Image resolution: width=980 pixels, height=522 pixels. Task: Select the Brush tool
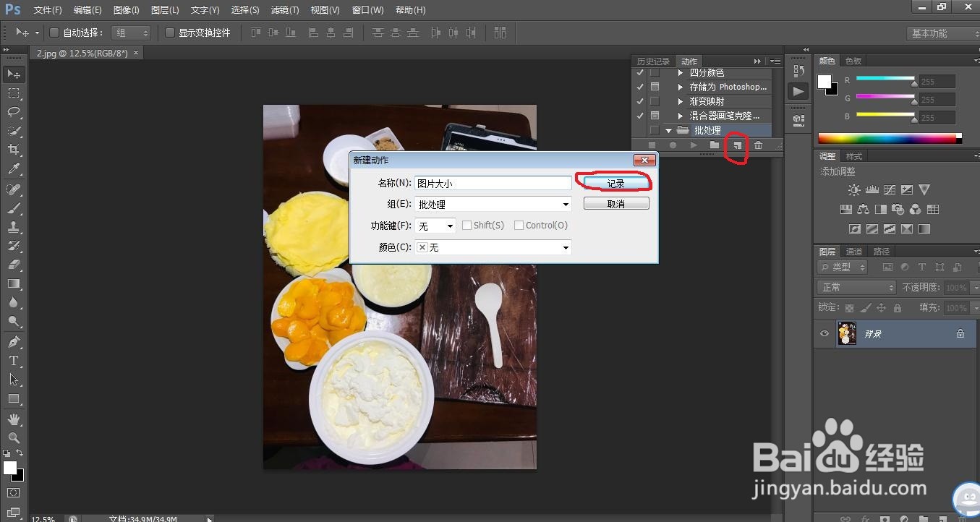(x=14, y=208)
